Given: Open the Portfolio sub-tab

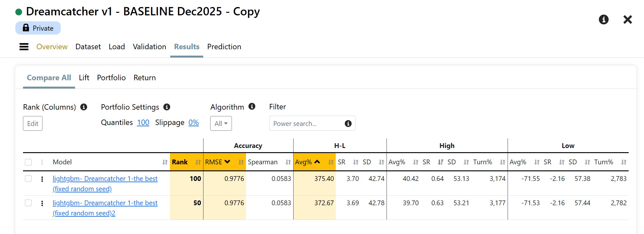Looking at the screenshot, I should point(111,78).
